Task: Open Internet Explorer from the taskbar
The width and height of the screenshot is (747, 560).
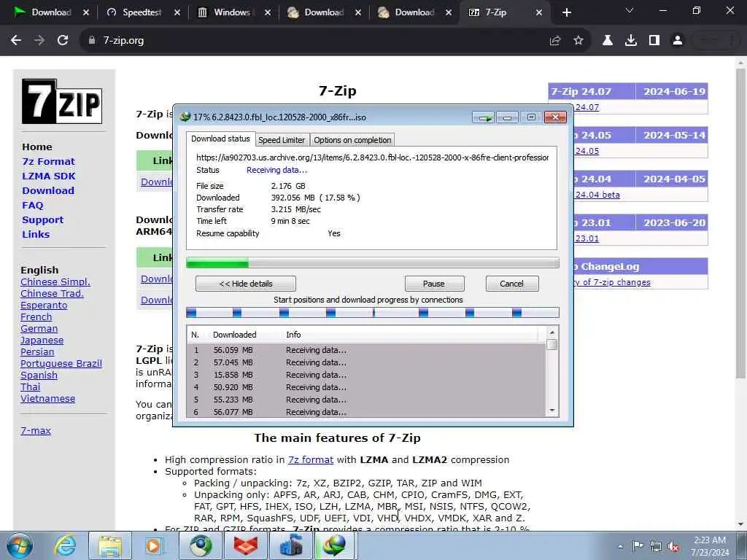Action: [64, 545]
